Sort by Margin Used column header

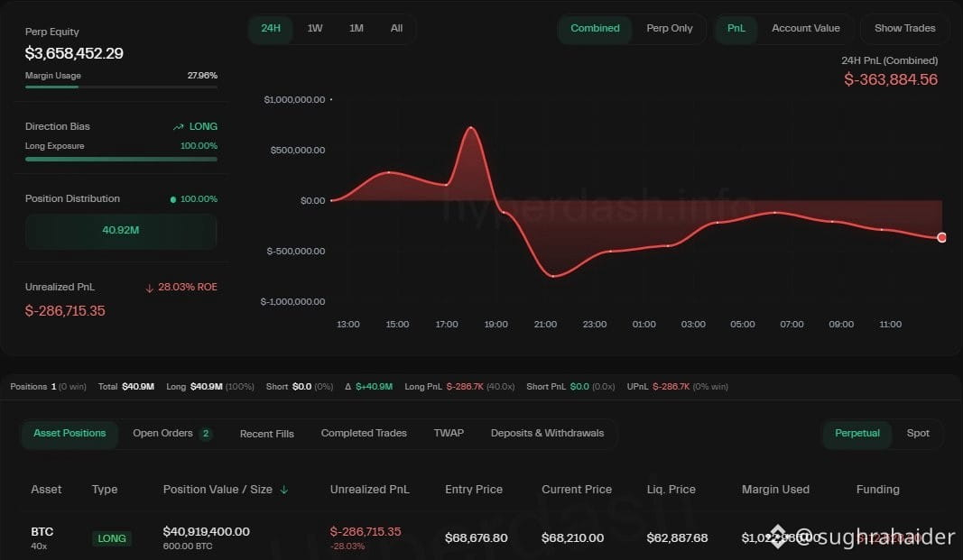click(x=775, y=490)
